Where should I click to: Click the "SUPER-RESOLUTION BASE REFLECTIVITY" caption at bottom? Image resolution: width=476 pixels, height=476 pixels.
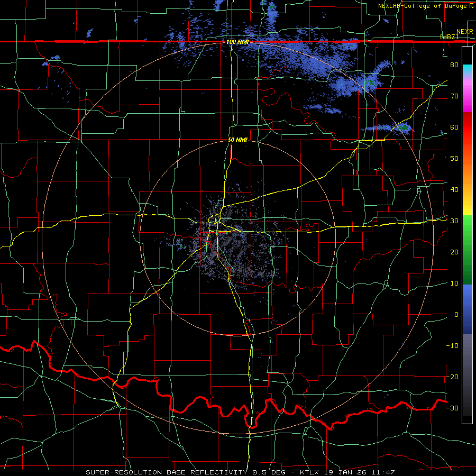tap(166, 472)
